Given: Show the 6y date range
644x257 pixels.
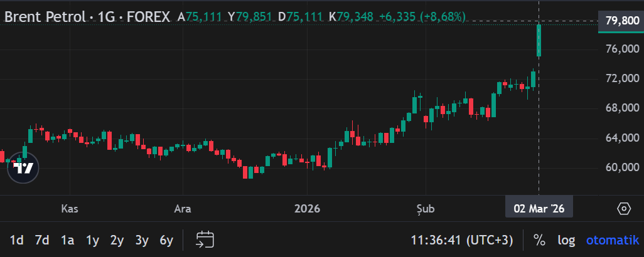Looking at the screenshot, I should (166, 239).
